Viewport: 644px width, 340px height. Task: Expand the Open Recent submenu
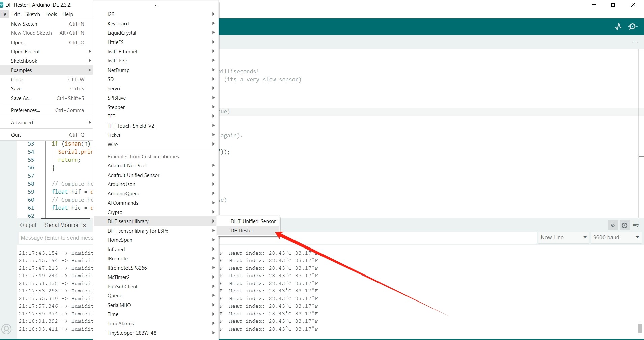click(x=47, y=52)
